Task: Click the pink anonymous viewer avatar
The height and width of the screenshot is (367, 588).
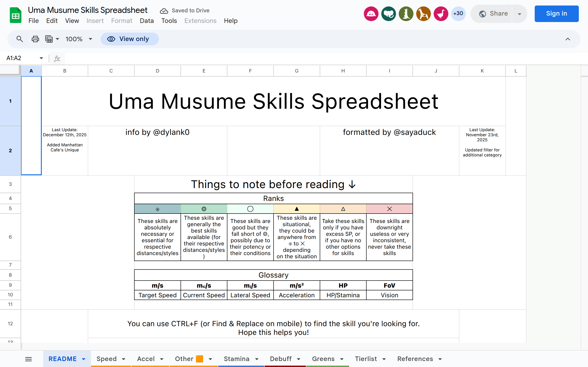Action: 371,14
